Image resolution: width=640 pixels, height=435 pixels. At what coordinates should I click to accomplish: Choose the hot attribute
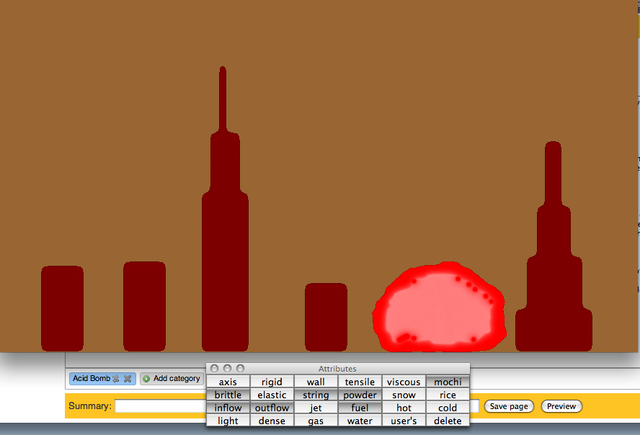pyautogui.click(x=404, y=408)
